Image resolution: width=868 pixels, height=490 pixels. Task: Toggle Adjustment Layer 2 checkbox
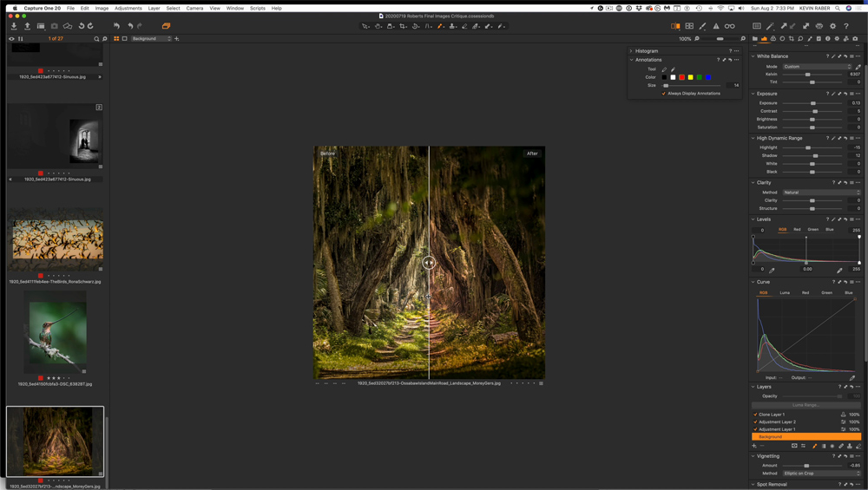coord(755,422)
